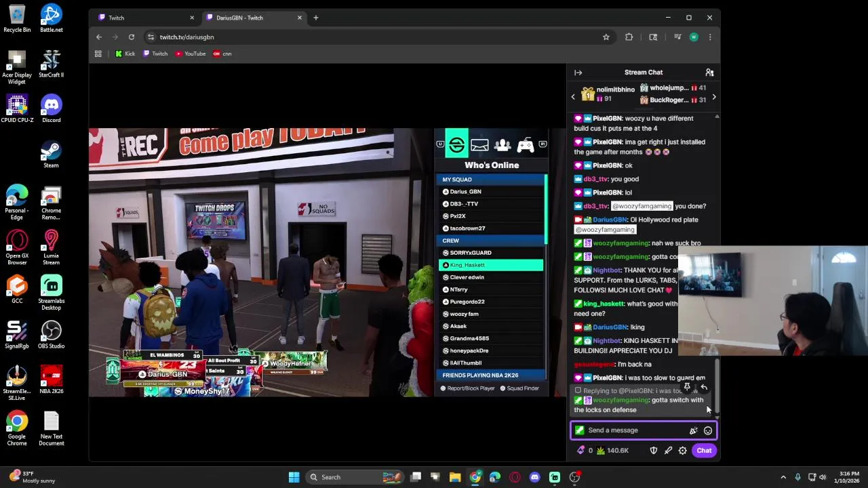Open moderator sword tools
This screenshot has height=488, width=868.
pyautogui.click(x=668, y=451)
